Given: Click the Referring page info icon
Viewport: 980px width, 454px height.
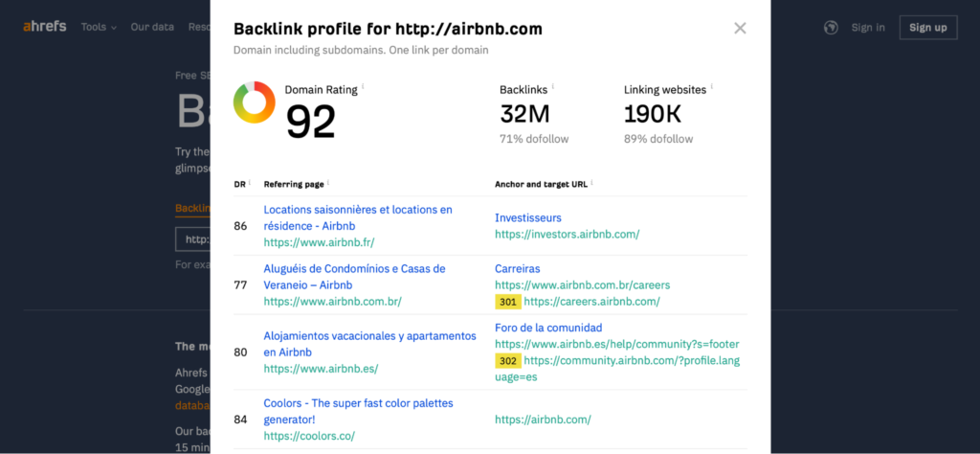Looking at the screenshot, I should tap(328, 182).
